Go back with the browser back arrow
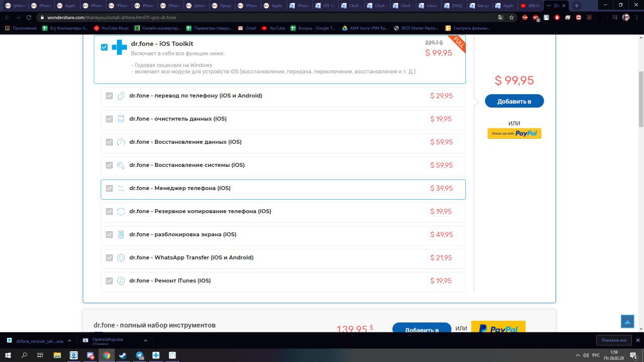Viewport: 644px width, 362px height. (8, 17)
